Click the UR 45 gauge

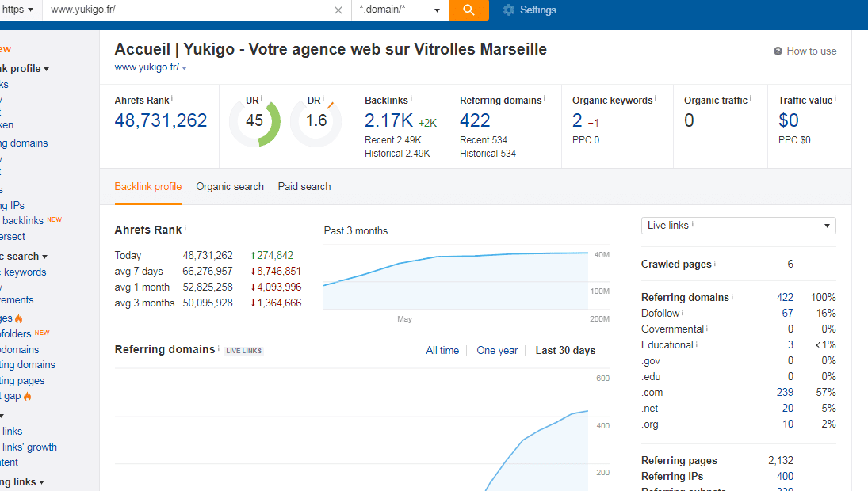pyautogui.click(x=254, y=120)
